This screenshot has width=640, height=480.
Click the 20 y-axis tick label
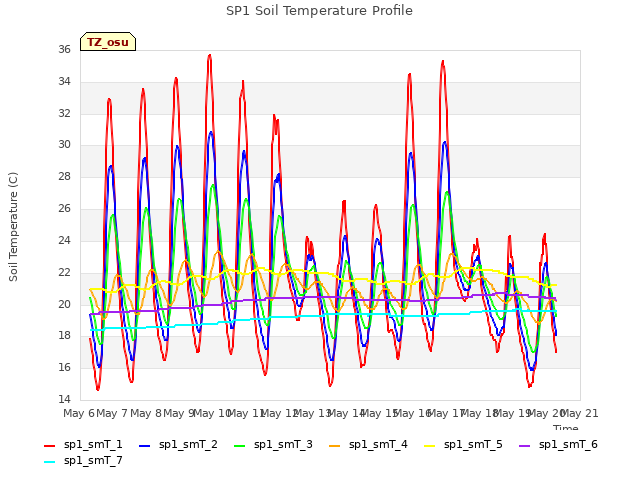coord(64,304)
